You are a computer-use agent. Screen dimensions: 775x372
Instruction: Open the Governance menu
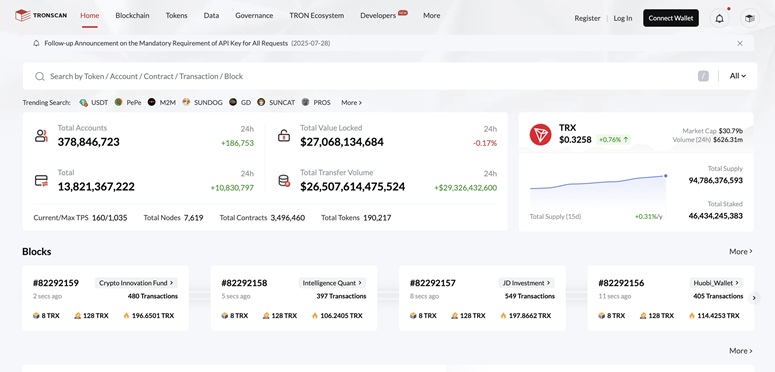(254, 15)
